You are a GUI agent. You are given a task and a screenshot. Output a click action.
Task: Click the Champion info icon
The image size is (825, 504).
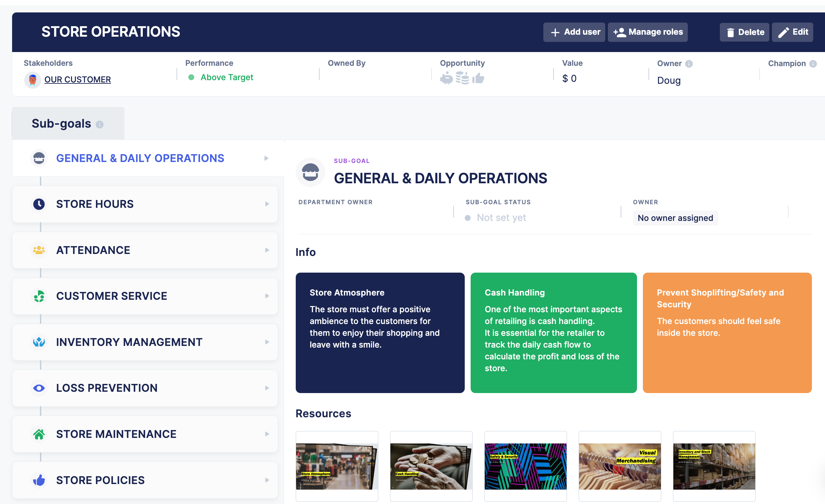point(813,63)
